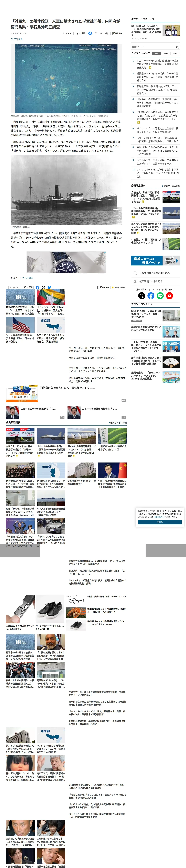Click 通信費の負担が多い方へ electricity ad
This screenshot has height=868, width=186.
click(68, 388)
